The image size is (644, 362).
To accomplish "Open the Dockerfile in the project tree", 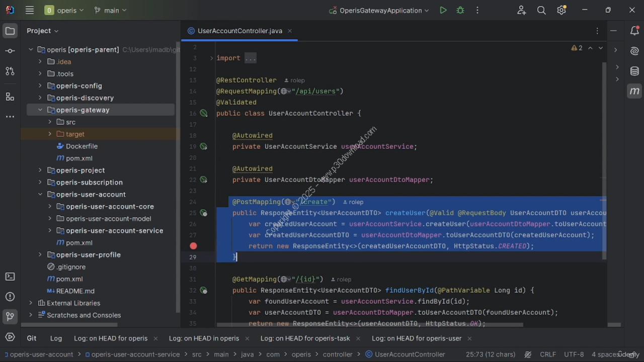I will click(82, 146).
